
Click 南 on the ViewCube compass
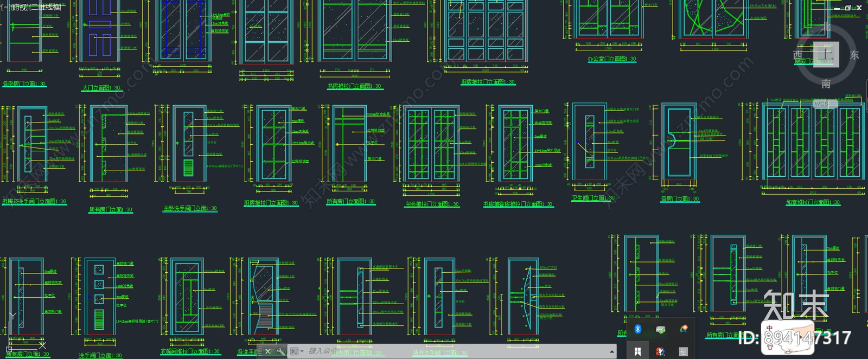(x=826, y=84)
